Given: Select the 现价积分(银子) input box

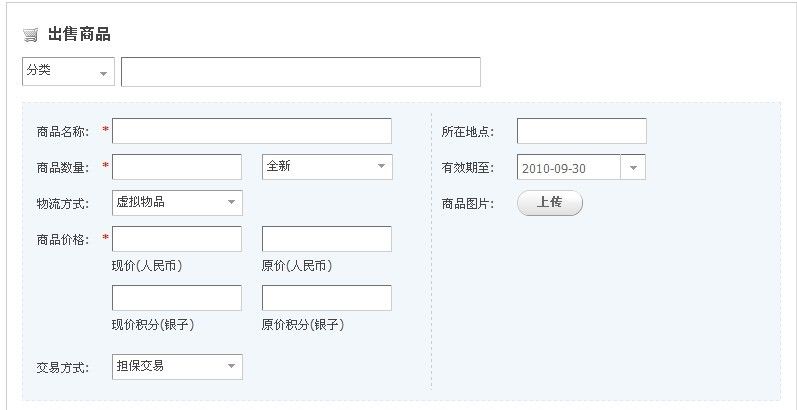Looking at the screenshot, I should [x=177, y=298].
